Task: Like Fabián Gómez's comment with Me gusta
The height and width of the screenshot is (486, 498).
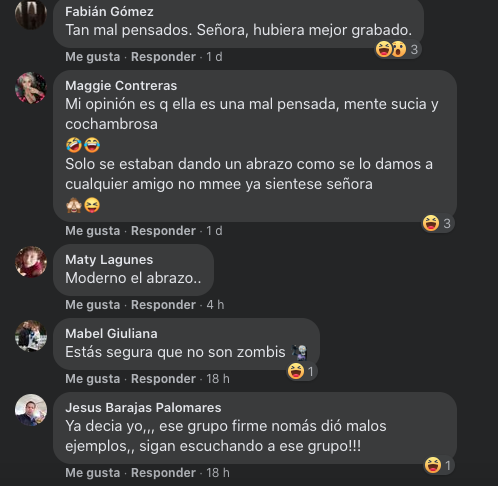Action: point(92,57)
